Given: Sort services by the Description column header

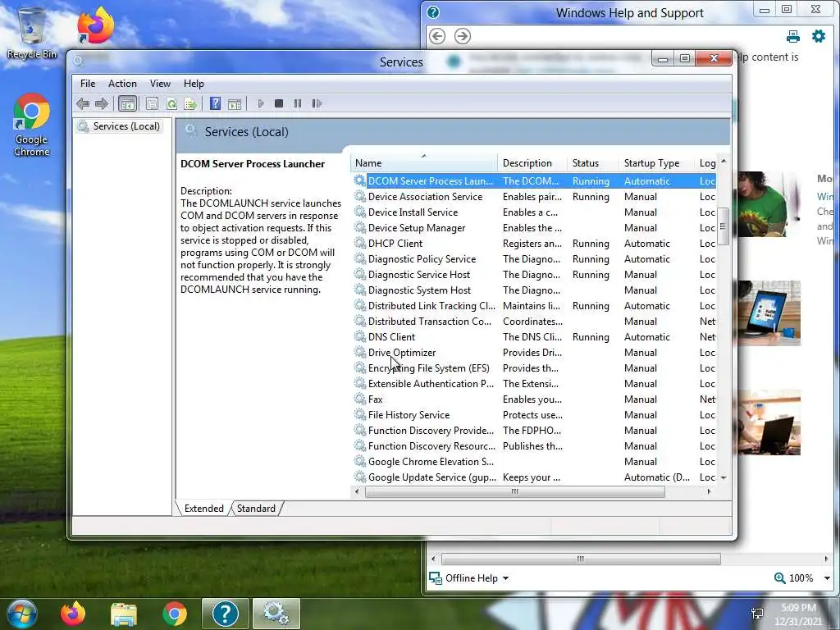Looking at the screenshot, I should [532, 163].
